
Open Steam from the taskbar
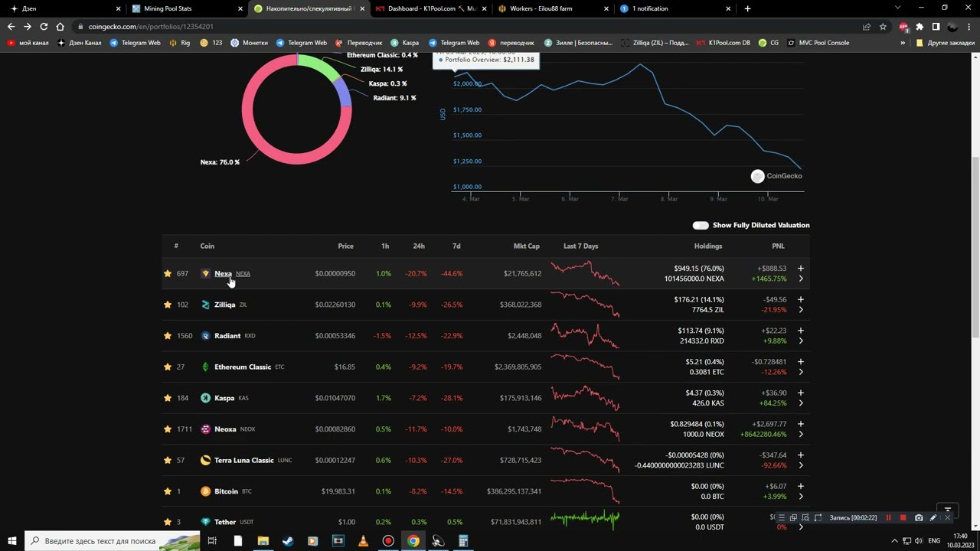coord(288,541)
